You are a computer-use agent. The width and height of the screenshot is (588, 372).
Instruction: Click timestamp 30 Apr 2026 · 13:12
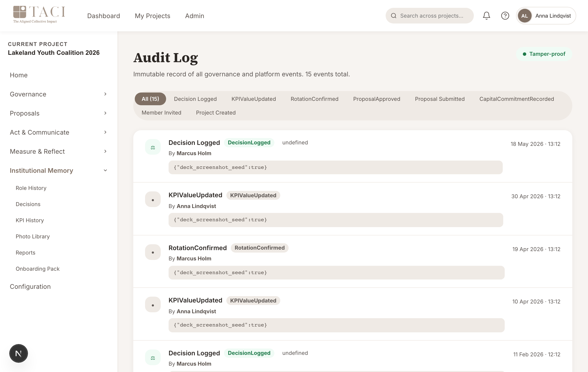click(x=536, y=196)
